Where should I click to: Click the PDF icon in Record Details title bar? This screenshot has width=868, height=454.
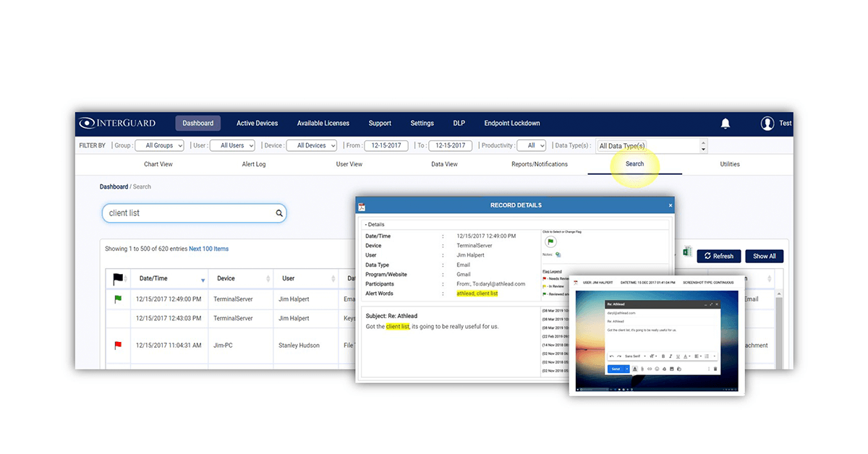coord(362,206)
